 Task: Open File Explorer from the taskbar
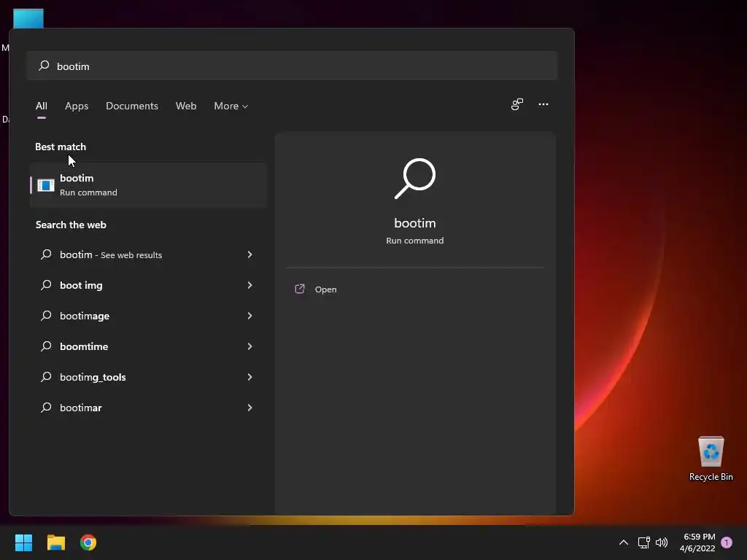55,542
